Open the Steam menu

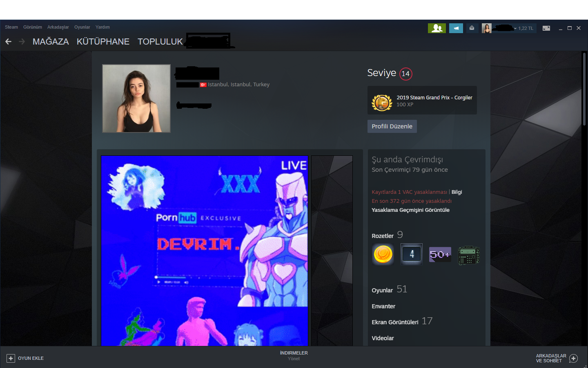pyautogui.click(x=11, y=27)
